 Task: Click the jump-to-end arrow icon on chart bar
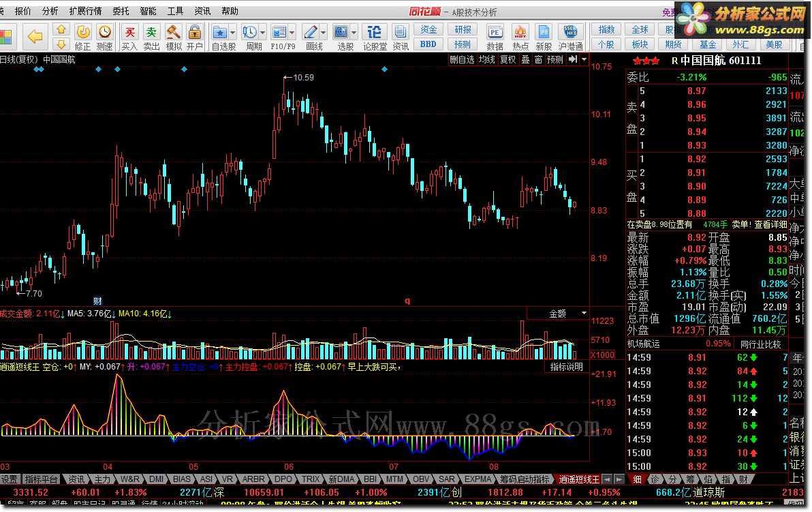572,59
